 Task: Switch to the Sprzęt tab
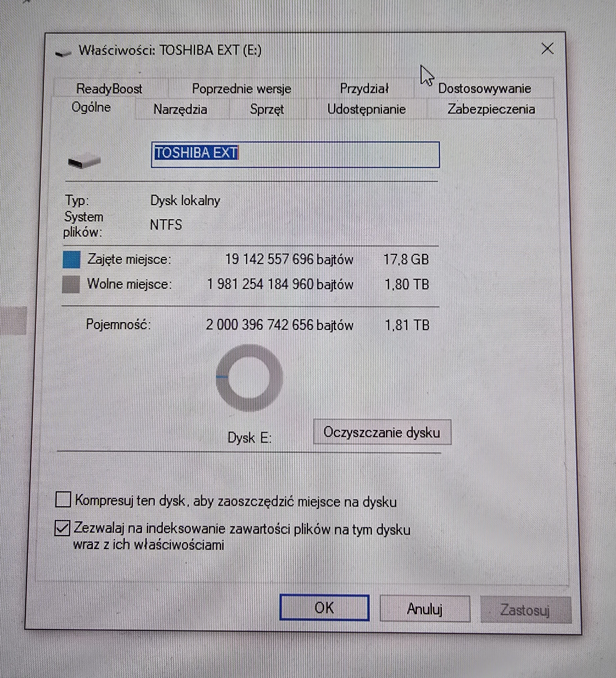(x=267, y=110)
